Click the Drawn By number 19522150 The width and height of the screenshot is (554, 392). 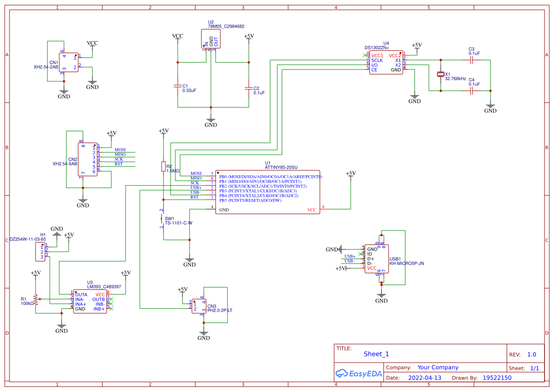(x=499, y=377)
